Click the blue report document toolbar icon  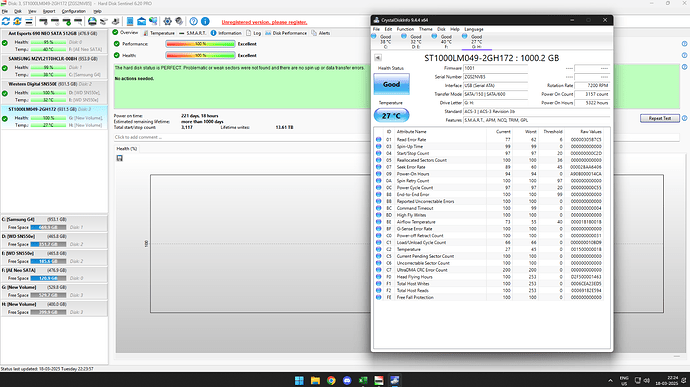pyautogui.click(x=130, y=21)
